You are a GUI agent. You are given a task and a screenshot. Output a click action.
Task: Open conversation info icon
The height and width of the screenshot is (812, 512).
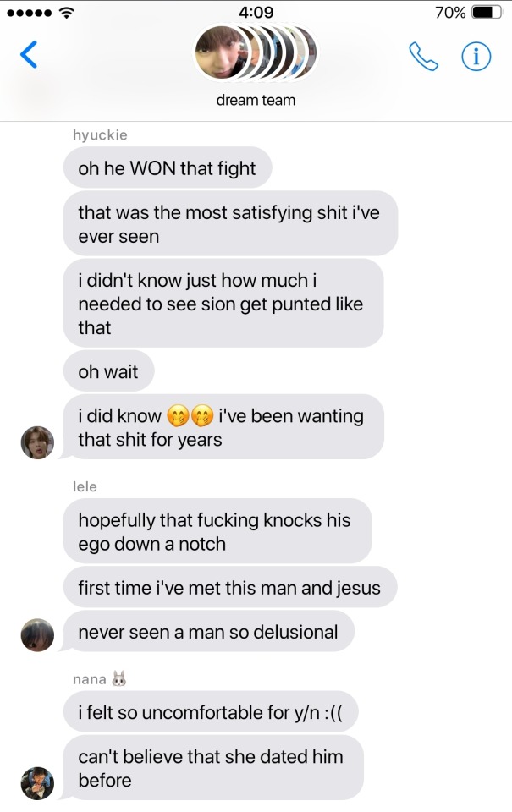[476, 56]
